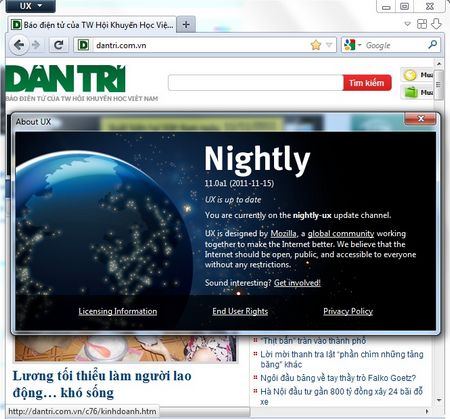The width and height of the screenshot is (450, 419).
Task: Click the list all tabs arrow
Action: coord(407,24)
